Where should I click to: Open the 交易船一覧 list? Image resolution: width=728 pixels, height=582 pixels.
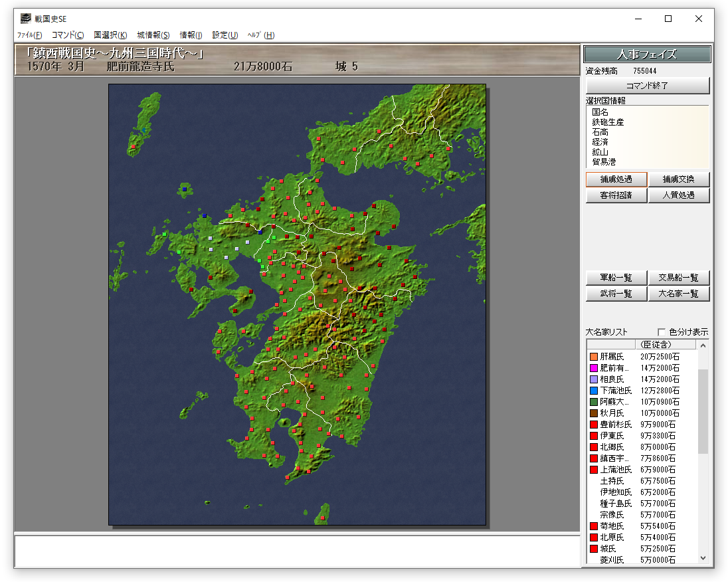click(x=679, y=278)
